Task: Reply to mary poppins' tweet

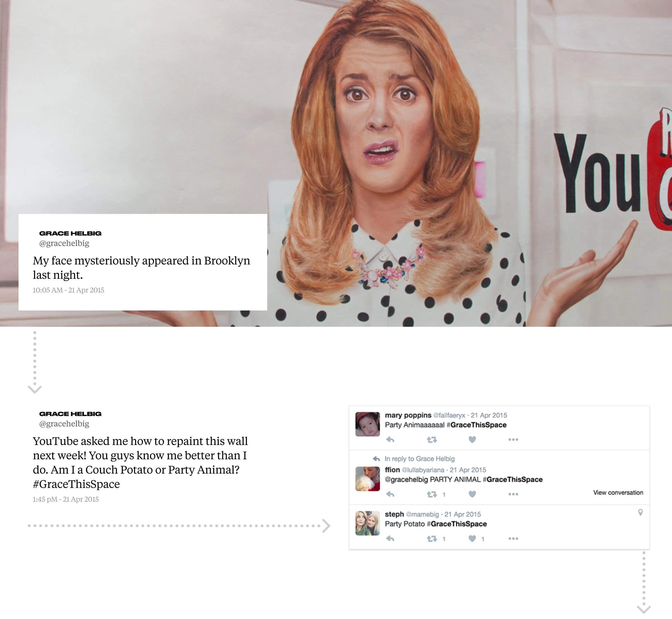Action: point(390,439)
